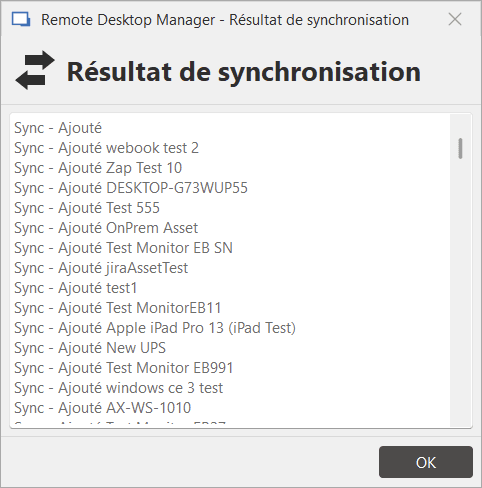Click the Remote Desktop Manager title icon

(x=21, y=20)
